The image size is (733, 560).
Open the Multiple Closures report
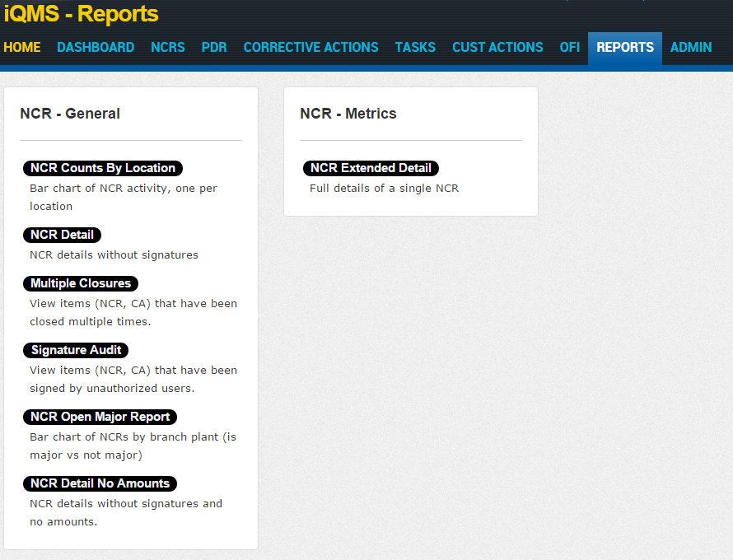tap(81, 283)
